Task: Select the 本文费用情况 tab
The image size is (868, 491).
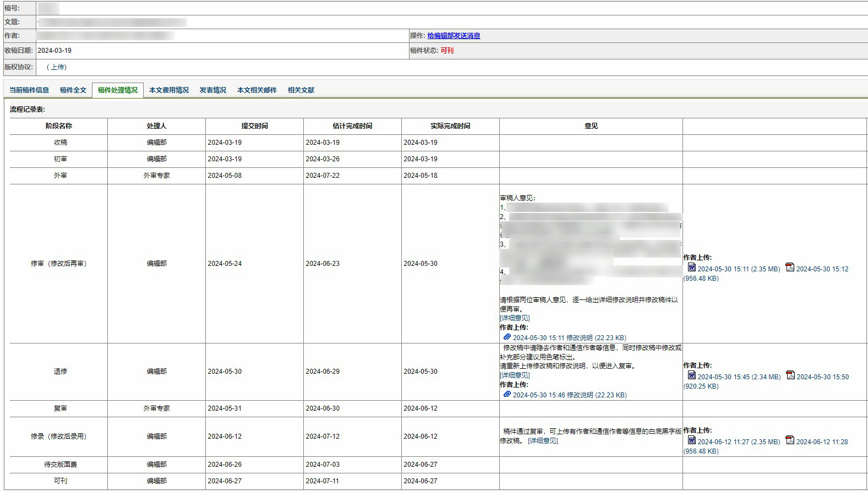Action: tap(169, 90)
